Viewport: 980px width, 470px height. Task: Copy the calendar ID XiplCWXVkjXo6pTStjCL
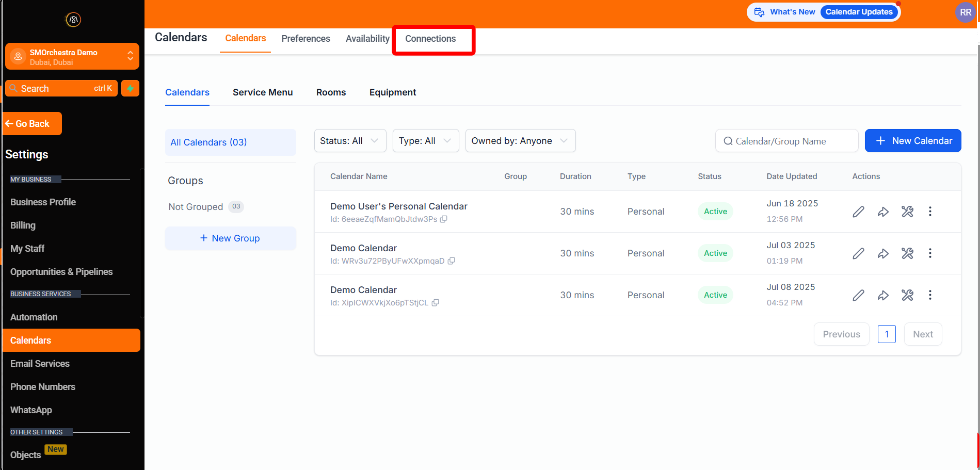[x=435, y=303]
